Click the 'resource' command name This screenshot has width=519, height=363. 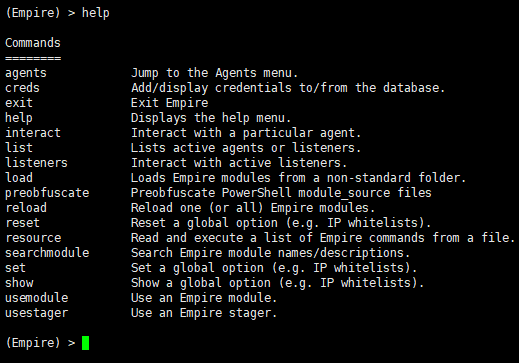pos(33,238)
